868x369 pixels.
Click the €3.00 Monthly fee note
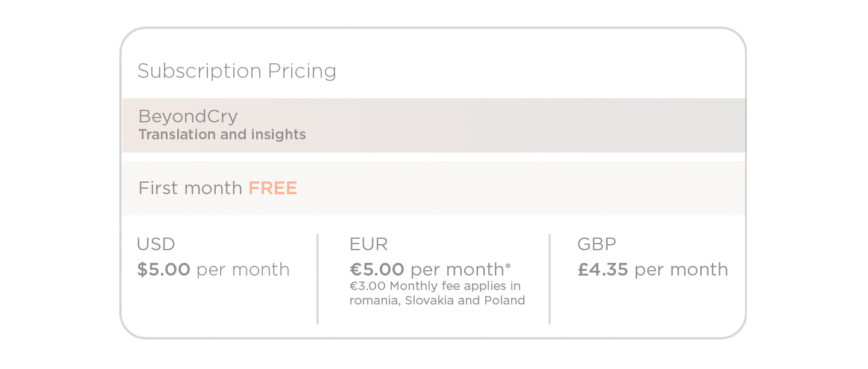click(x=435, y=286)
